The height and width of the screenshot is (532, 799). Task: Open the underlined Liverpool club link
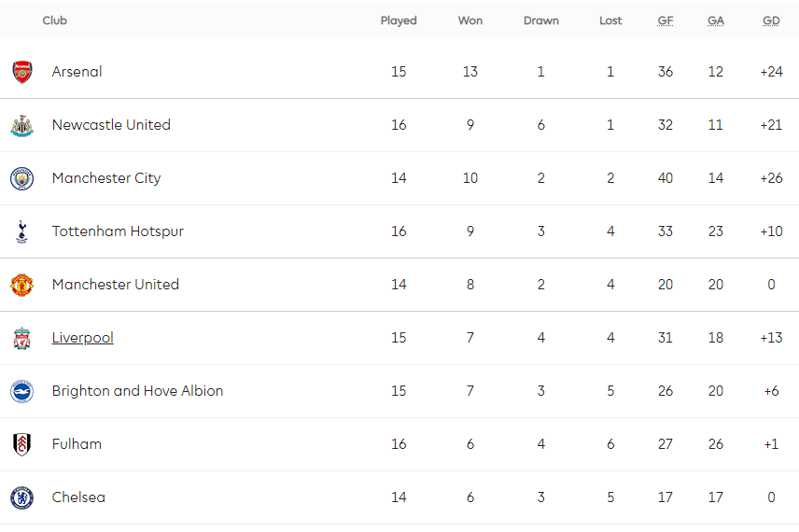click(x=82, y=337)
